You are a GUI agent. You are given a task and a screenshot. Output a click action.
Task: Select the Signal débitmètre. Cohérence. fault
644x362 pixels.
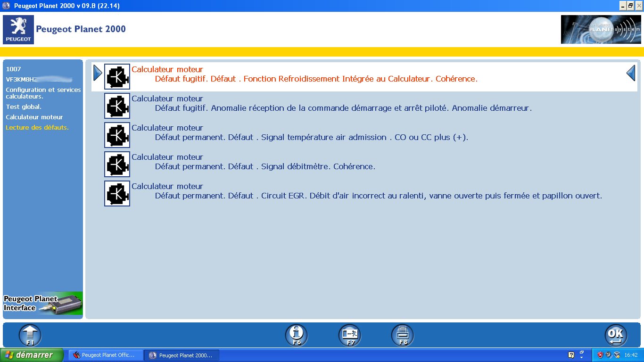click(x=265, y=166)
